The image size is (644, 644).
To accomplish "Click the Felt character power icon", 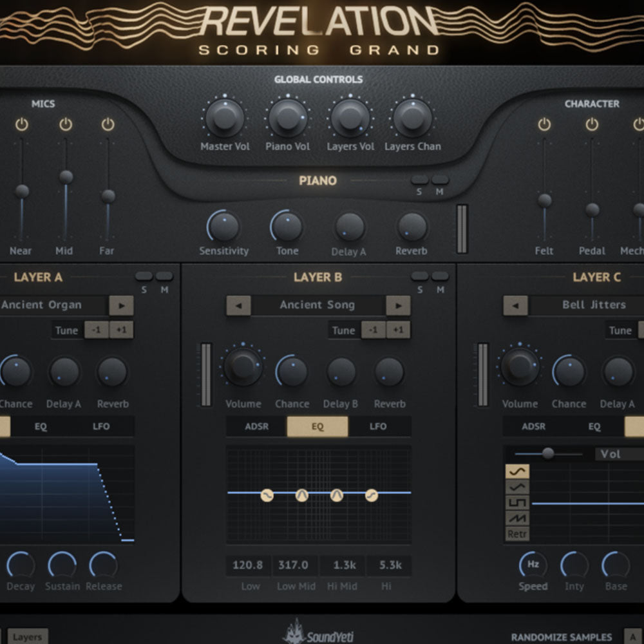I will pyautogui.click(x=545, y=124).
